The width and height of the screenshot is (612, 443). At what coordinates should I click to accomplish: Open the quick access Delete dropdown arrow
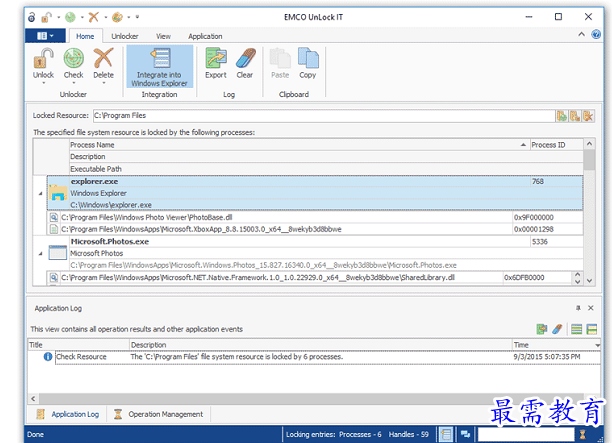105,17
